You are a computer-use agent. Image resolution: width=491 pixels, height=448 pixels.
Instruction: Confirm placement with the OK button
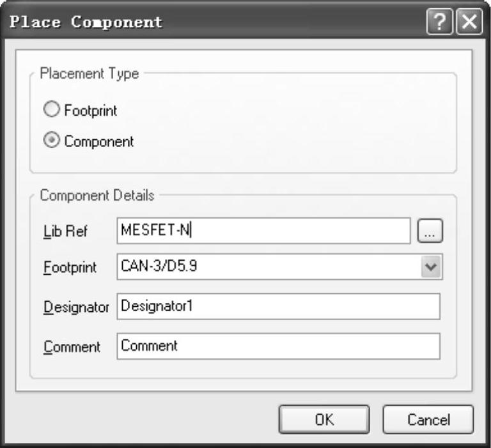tap(324, 420)
